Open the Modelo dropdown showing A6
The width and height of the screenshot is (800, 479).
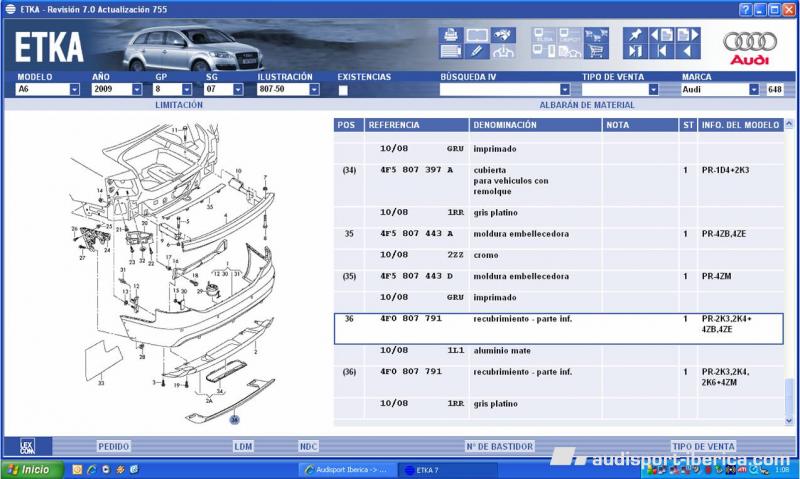74,89
